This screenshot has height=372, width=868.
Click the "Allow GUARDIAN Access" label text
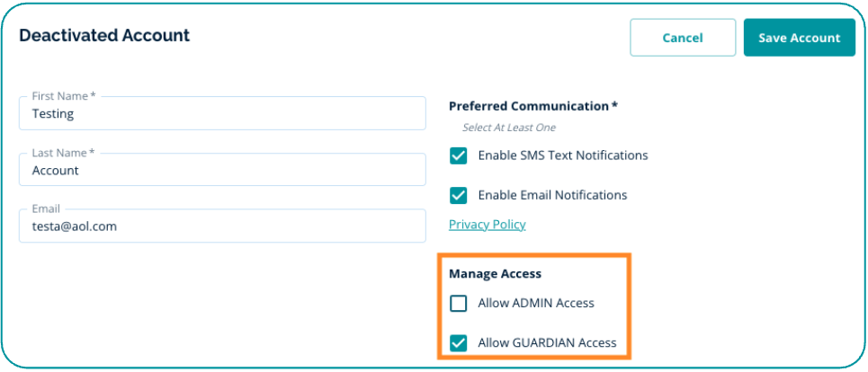click(547, 342)
